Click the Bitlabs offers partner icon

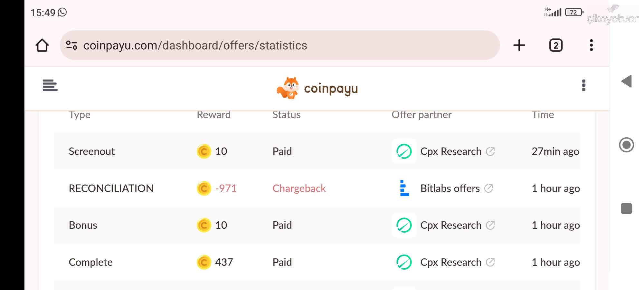[x=403, y=188]
